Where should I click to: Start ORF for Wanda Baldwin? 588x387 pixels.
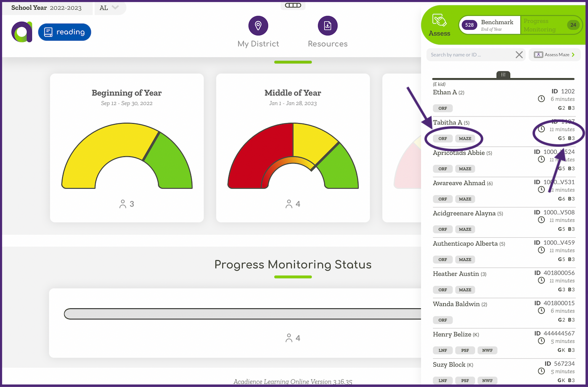click(442, 320)
